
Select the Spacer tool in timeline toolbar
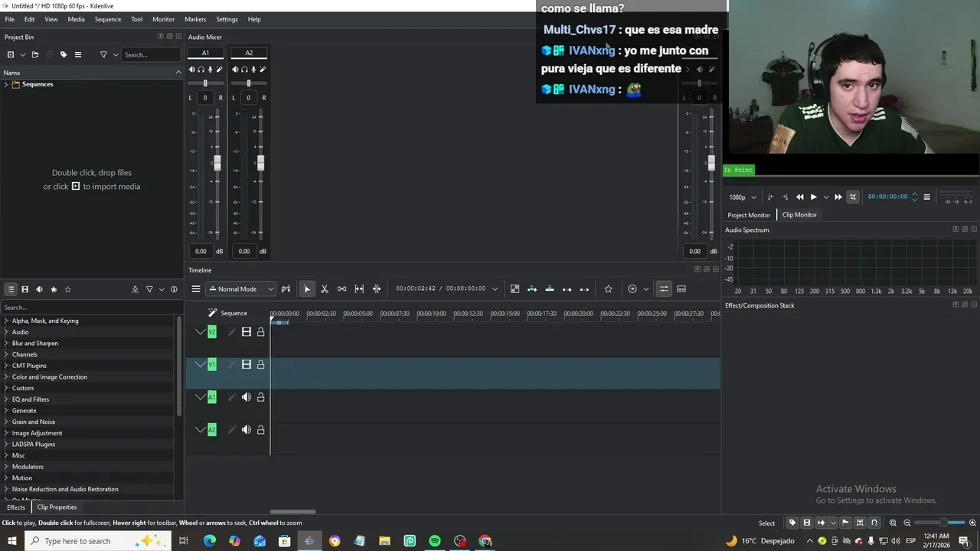pyautogui.click(x=342, y=289)
